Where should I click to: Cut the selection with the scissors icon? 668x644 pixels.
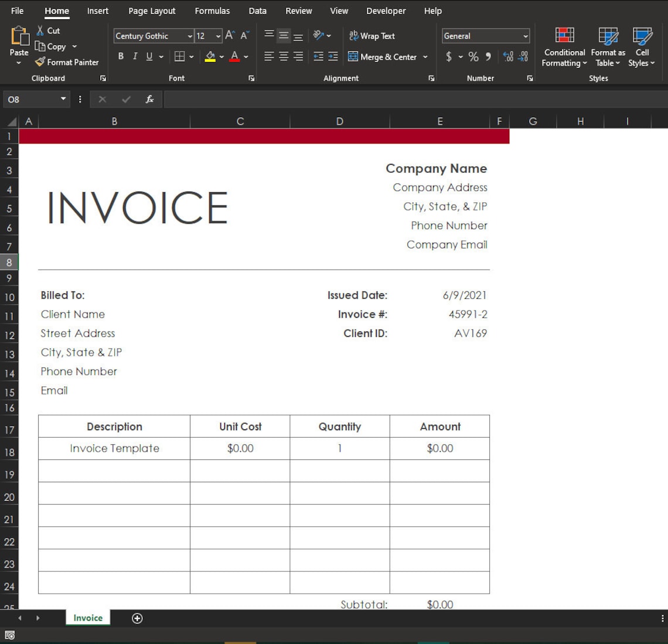pos(40,30)
